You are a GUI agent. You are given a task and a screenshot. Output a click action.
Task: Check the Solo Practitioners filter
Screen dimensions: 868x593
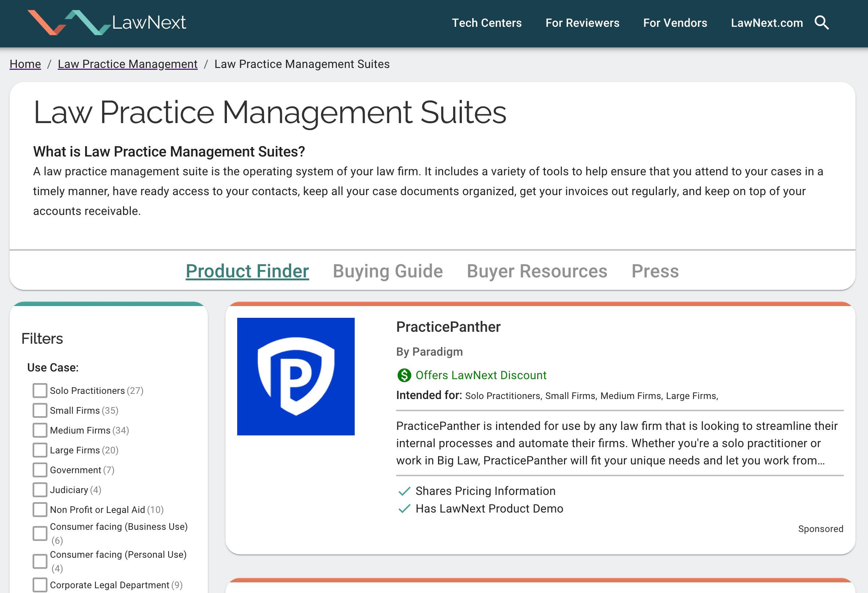click(x=40, y=391)
